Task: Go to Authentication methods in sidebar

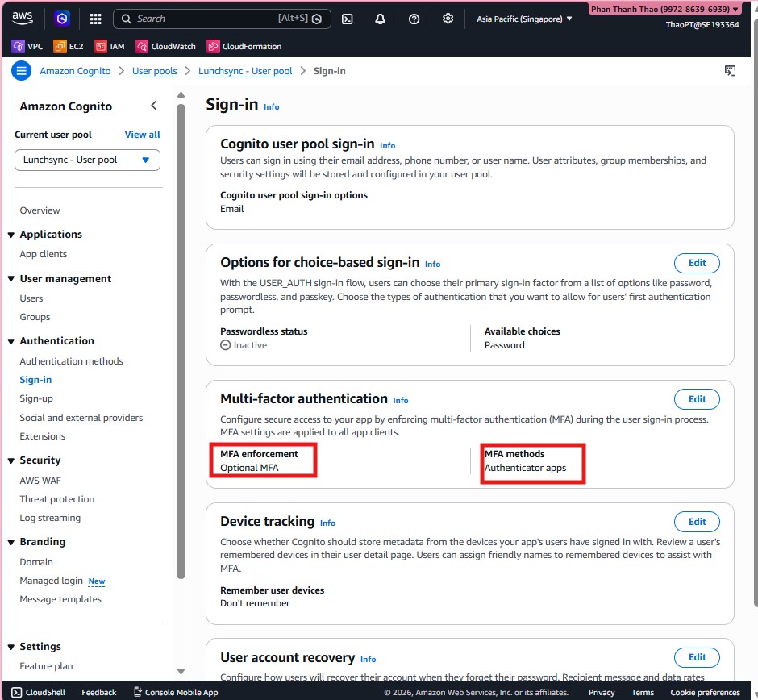Action: [71, 361]
